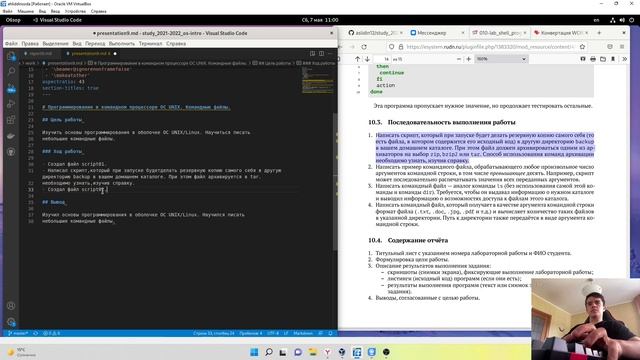Click the line and column indicator in status bar

pyautogui.click(x=213, y=333)
